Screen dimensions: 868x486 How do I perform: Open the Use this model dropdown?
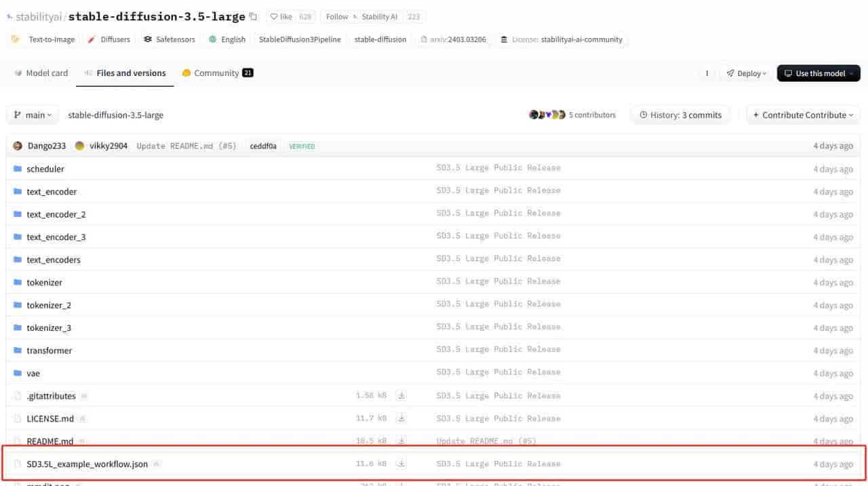click(818, 73)
